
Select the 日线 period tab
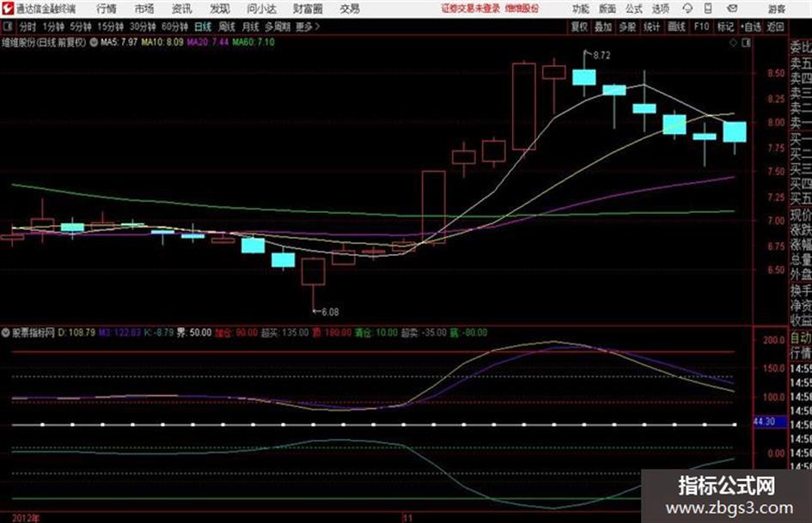point(203,27)
